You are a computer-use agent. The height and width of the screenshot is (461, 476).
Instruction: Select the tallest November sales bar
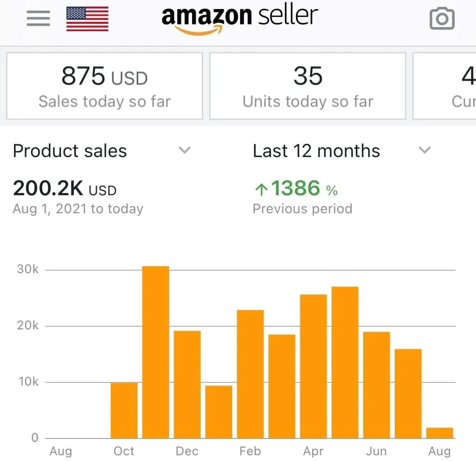156,352
